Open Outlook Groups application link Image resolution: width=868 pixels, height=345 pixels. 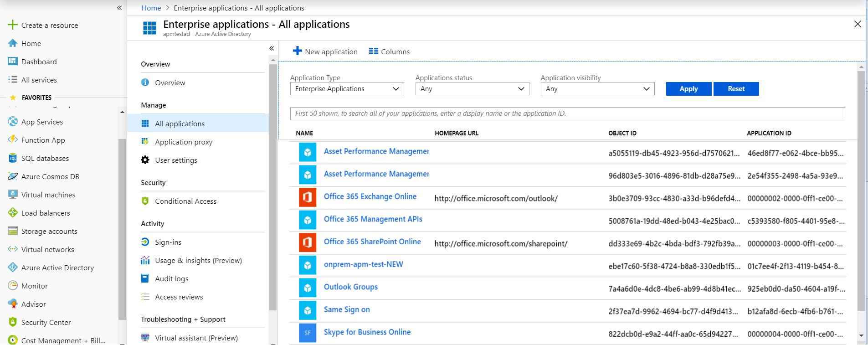(x=350, y=287)
